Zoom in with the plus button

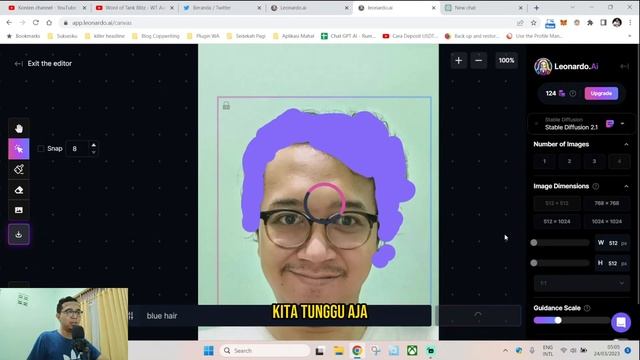[458, 60]
